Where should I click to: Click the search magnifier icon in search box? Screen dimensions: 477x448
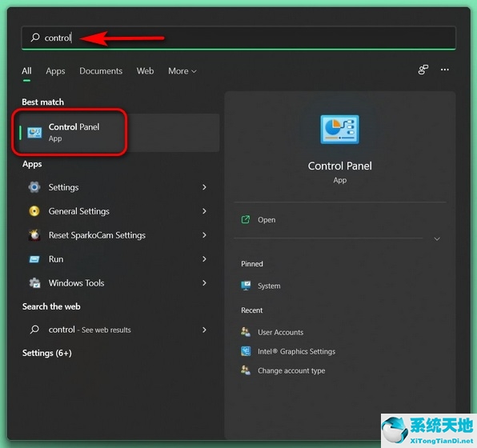click(35, 38)
